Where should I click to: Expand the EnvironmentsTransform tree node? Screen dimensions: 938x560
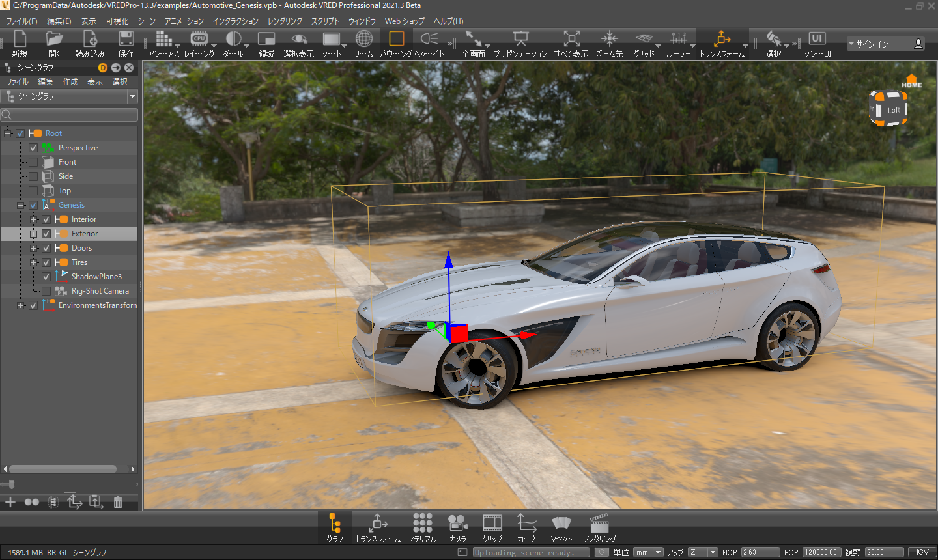(21, 305)
